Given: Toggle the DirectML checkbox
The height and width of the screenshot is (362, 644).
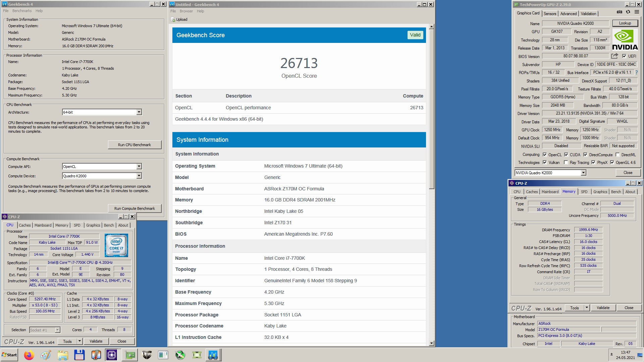Looking at the screenshot, I should pyautogui.click(x=618, y=155).
